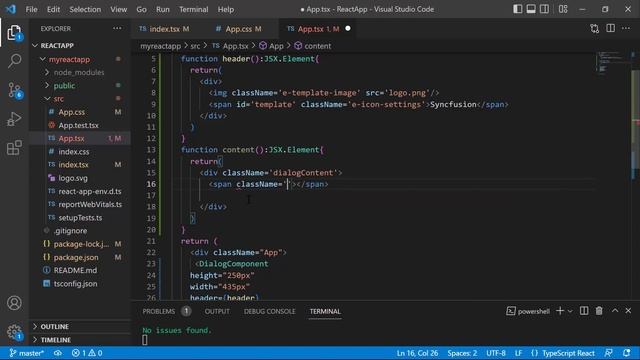Open Customize Layout icon
Screen dimensions: 640x360
click(x=563, y=9)
